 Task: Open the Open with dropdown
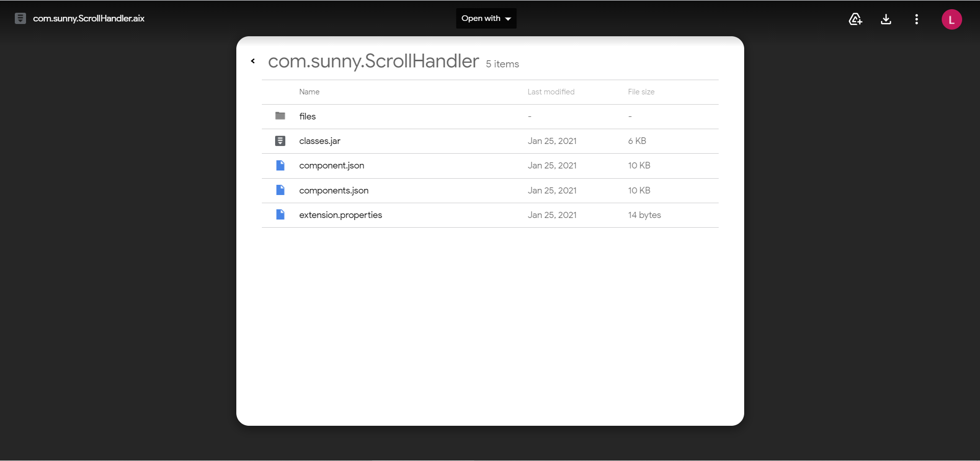pyautogui.click(x=485, y=18)
